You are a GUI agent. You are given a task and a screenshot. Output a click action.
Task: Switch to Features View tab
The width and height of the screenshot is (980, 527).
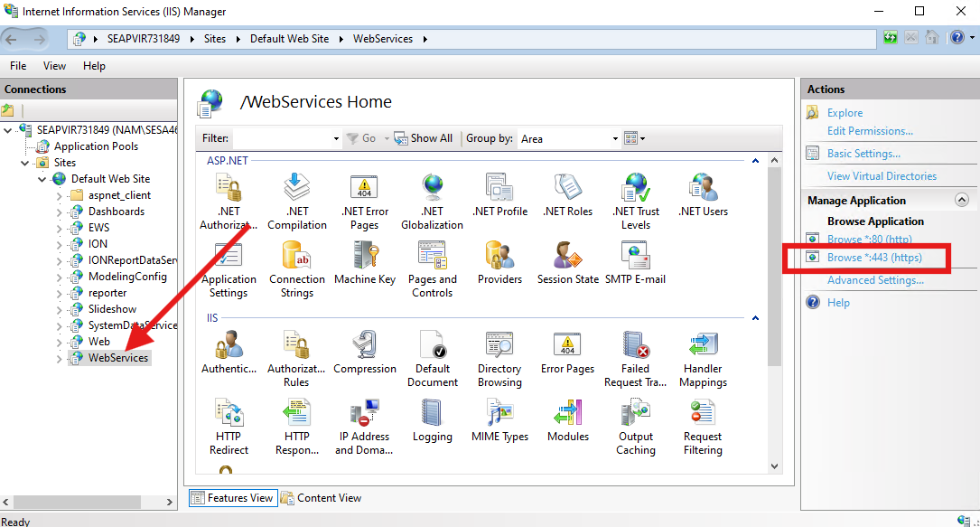233,498
